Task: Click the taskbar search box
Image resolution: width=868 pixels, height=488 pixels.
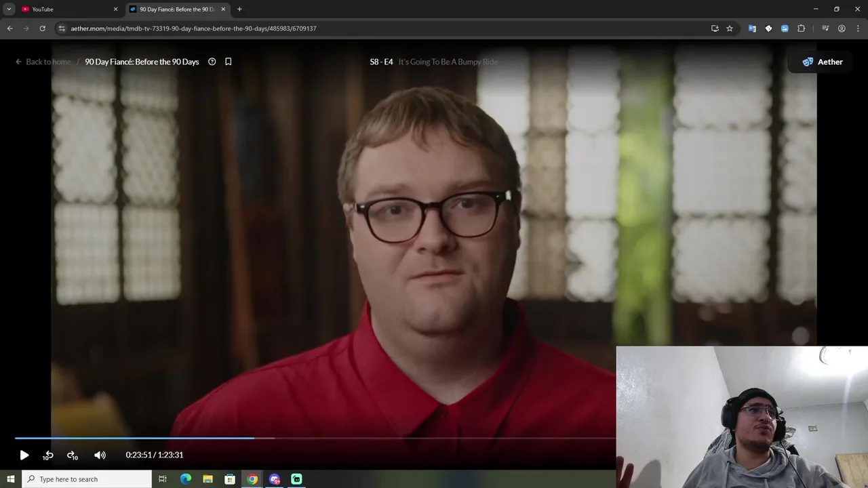Action: tap(87, 479)
